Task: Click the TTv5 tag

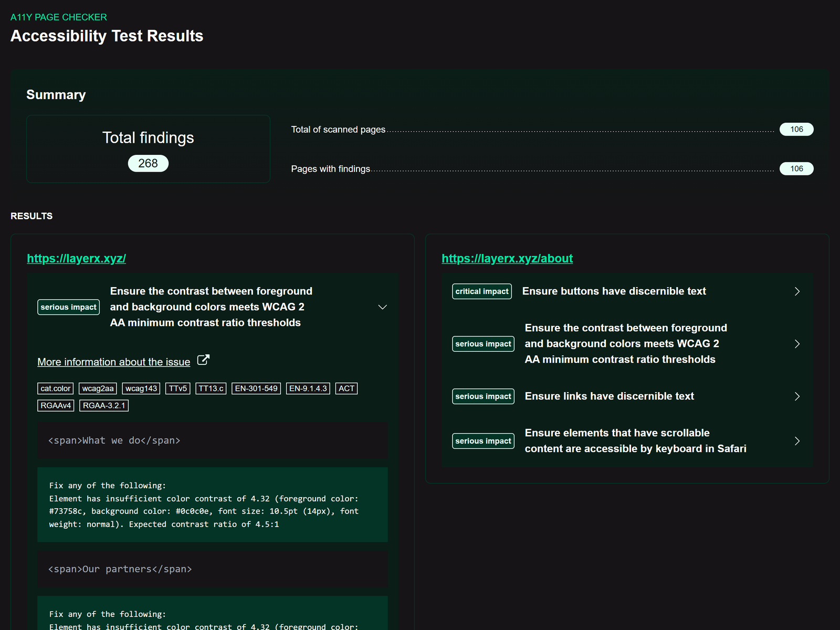Action: pos(178,388)
